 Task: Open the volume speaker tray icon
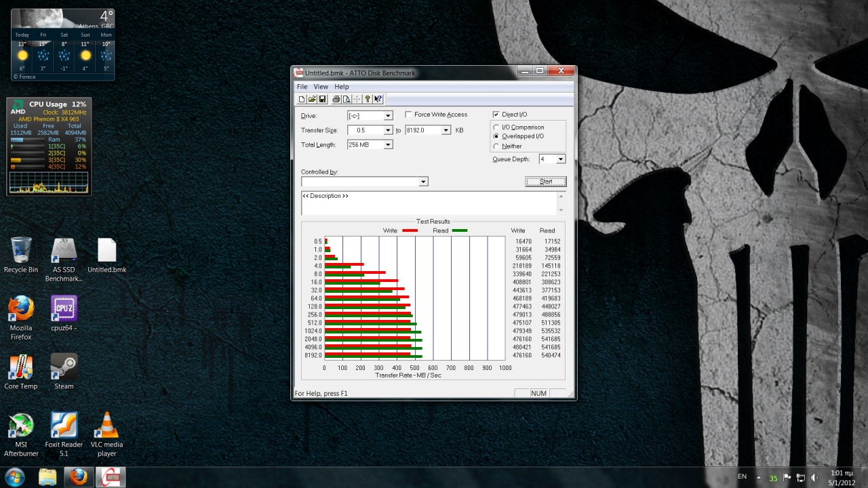(x=814, y=478)
